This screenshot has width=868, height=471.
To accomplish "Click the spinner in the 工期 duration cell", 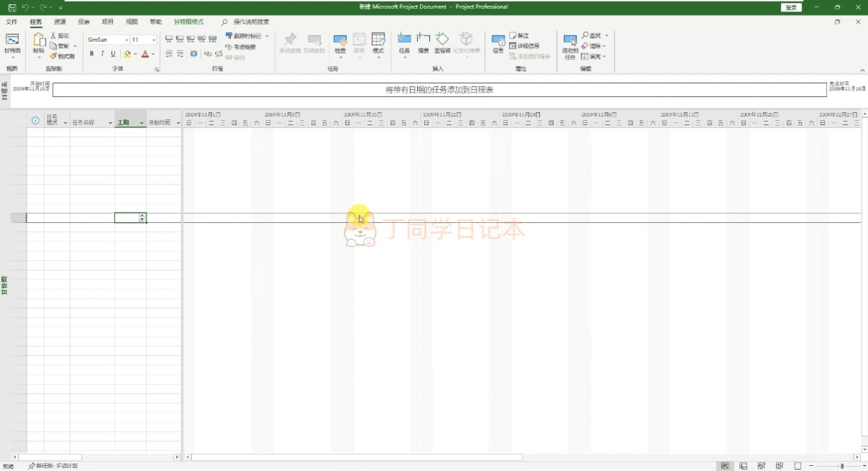I will [143, 218].
